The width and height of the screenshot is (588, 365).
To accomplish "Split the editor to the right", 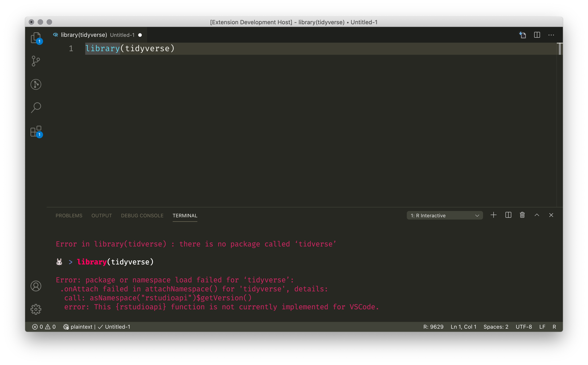I will [537, 35].
